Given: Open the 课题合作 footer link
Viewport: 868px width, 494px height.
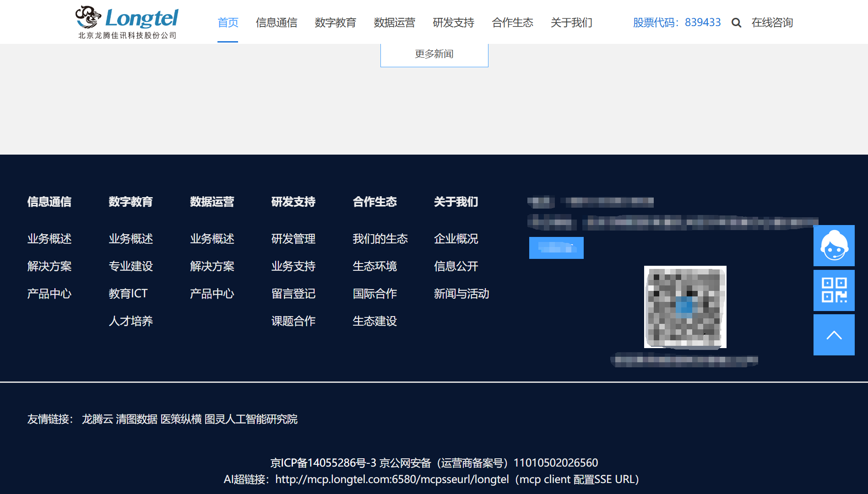Looking at the screenshot, I should (x=293, y=321).
